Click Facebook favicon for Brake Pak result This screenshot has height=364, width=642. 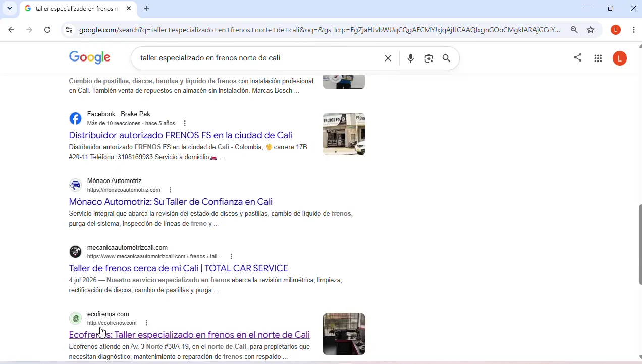click(x=75, y=118)
